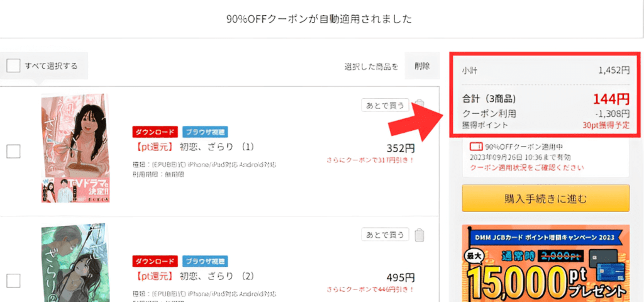Click ブラウザ視聴 badge on 初恋、ざらり (1)
644x302 pixels.
[205, 132]
